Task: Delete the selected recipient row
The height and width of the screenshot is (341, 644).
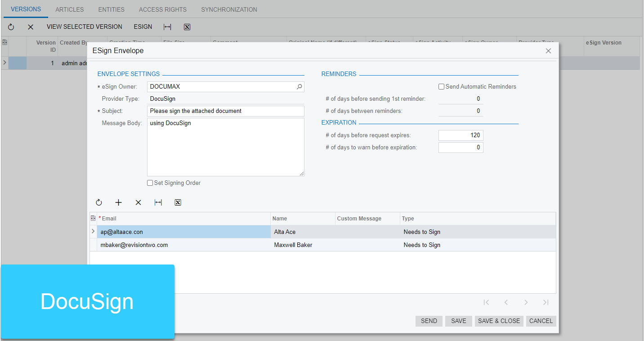Action: (x=139, y=203)
